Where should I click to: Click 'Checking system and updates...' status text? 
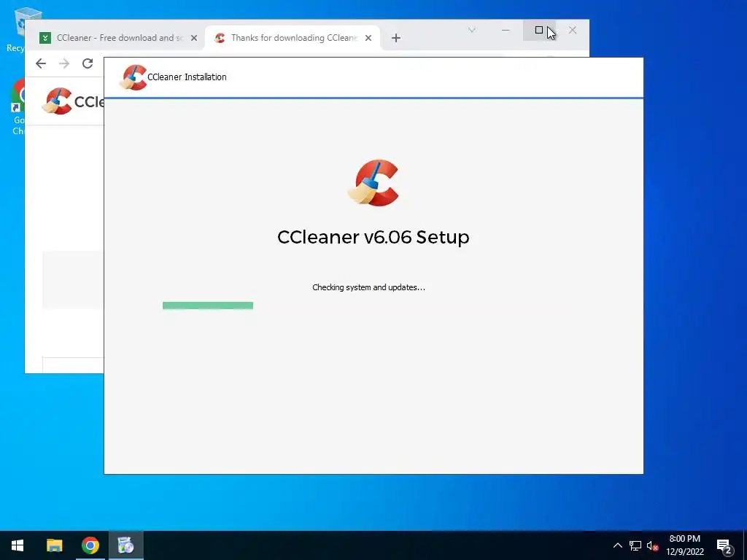[368, 287]
